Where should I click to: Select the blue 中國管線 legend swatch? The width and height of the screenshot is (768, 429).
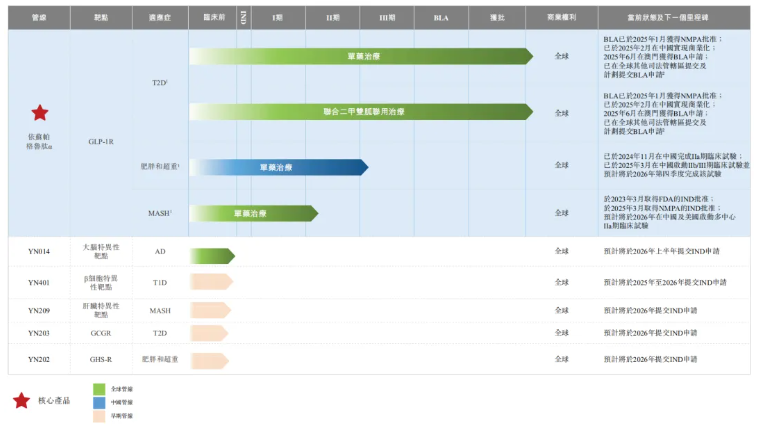click(99, 401)
